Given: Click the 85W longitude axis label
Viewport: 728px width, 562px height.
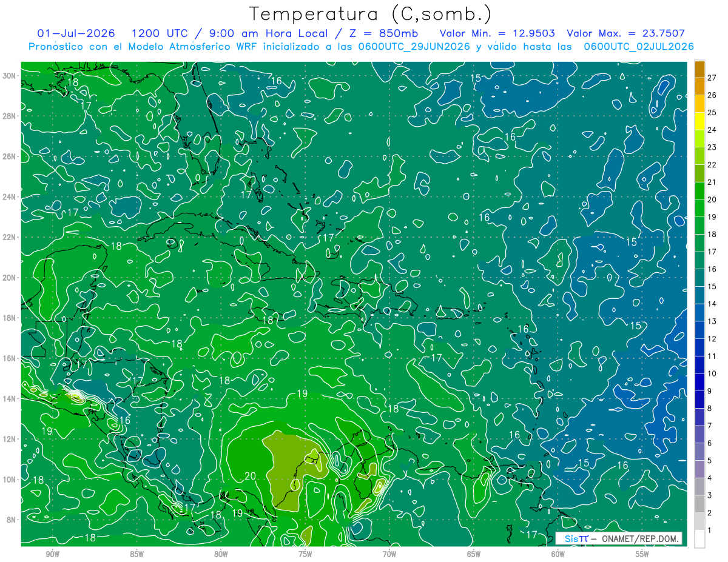Looking at the screenshot, I should (136, 554).
